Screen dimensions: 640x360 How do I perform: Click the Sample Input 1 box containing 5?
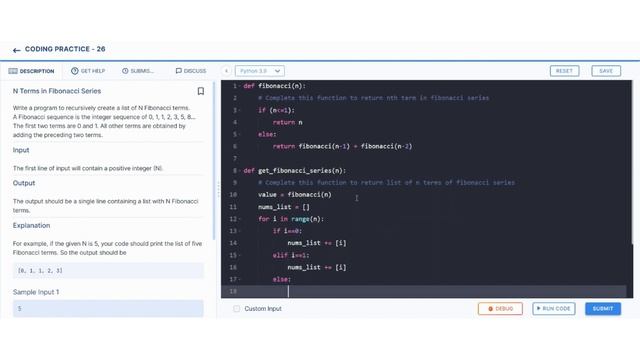tap(108, 309)
